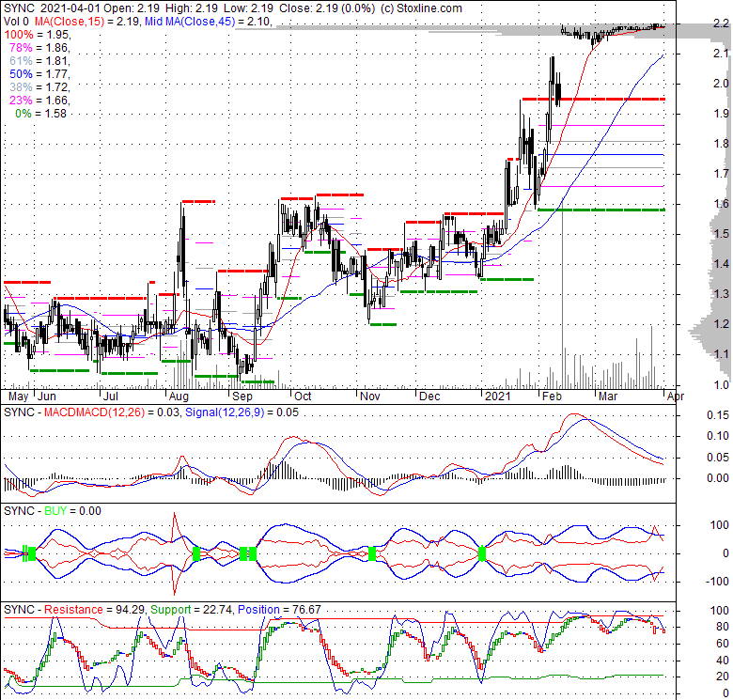Click the 'Close: 2.19 (0.0%)' value
Viewport: 733px width, 700px height.
pos(327,8)
